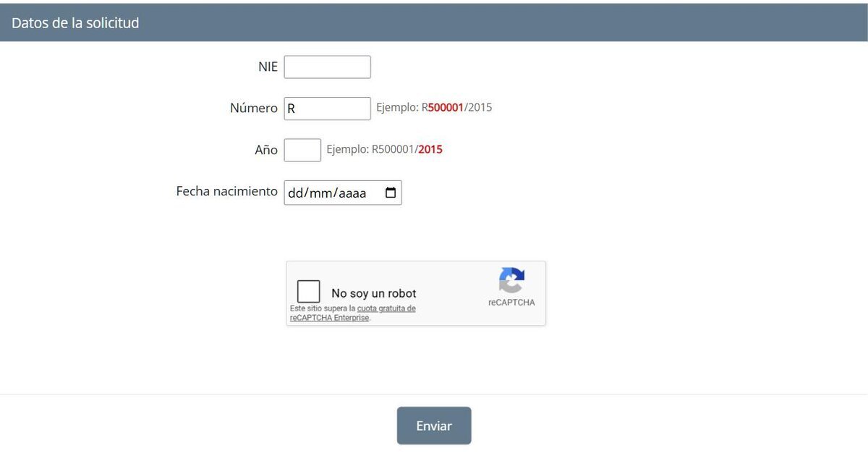Click the Fecha nacimiento date field
The height and width of the screenshot is (459, 868).
(343, 193)
